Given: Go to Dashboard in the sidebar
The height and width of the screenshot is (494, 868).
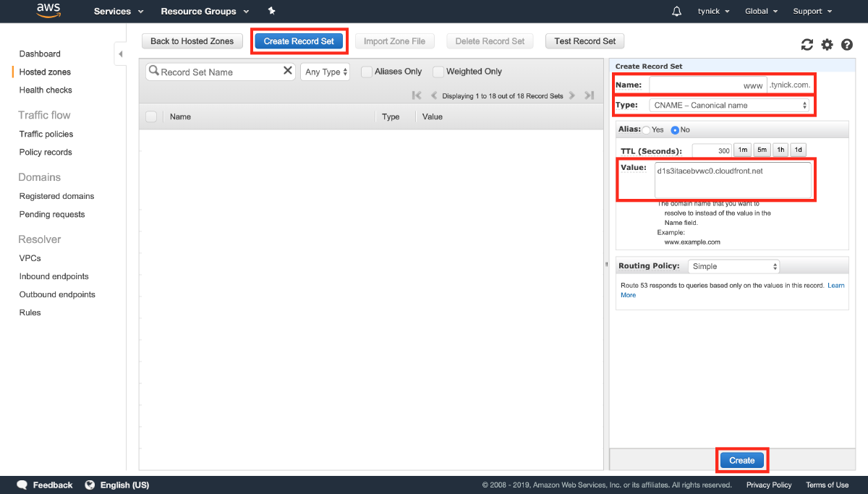Looking at the screenshot, I should (40, 54).
